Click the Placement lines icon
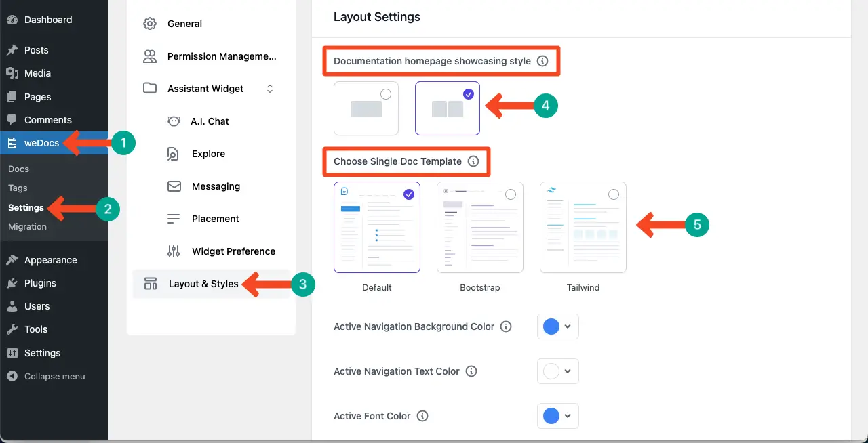This screenshot has width=868, height=443. pos(174,219)
